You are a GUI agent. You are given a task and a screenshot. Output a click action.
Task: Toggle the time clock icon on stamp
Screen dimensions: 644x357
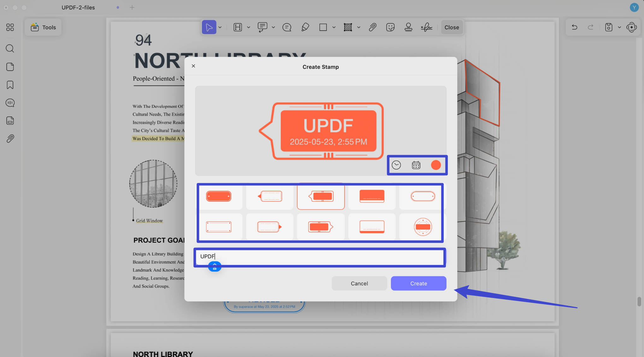[x=396, y=165]
